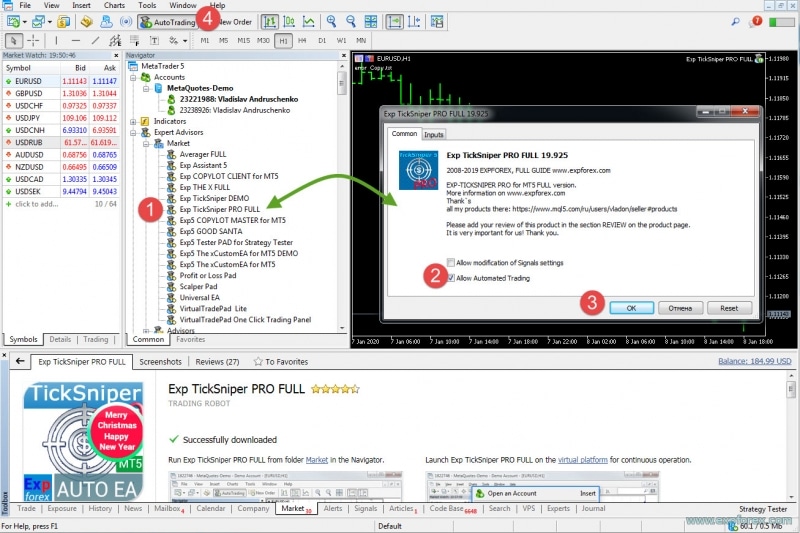Viewport: 800px width, 533px height.
Task: Open the Profiles dropdown arrow
Action: pos(49,22)
